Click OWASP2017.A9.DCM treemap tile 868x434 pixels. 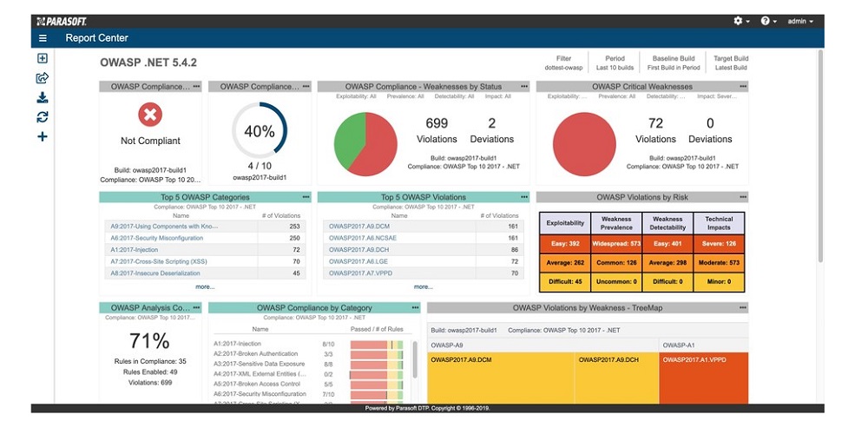pyautogui.click(x=501, y=379)
